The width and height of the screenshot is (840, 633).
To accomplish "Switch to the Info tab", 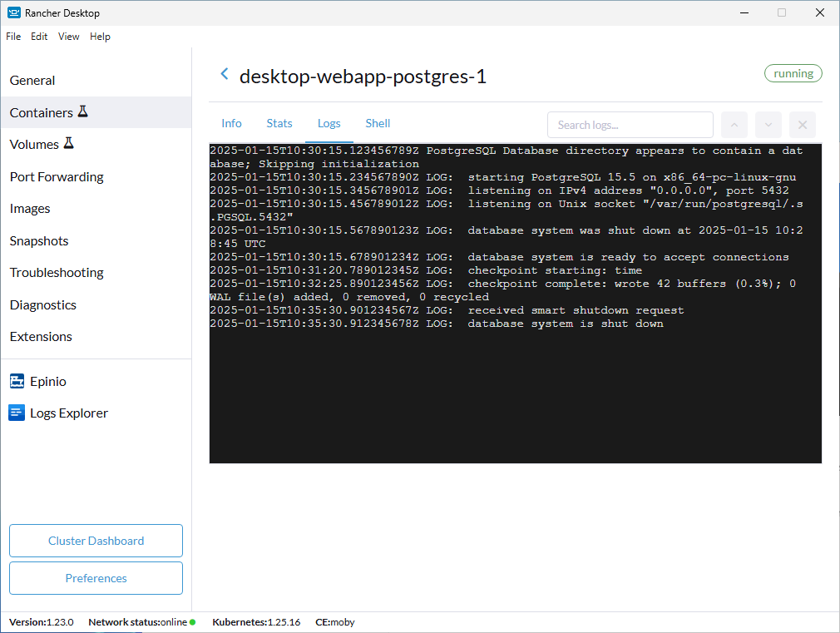I will pos(231,123).
